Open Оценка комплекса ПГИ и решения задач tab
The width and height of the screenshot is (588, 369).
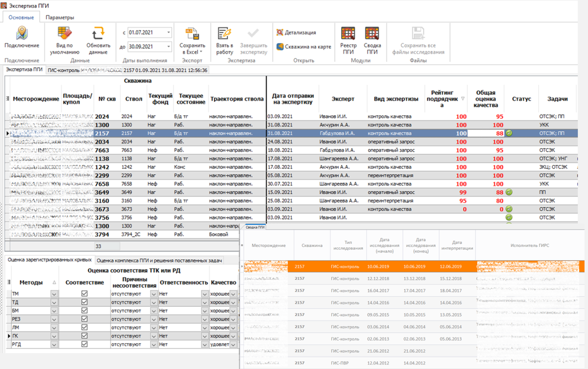(159, 261)
